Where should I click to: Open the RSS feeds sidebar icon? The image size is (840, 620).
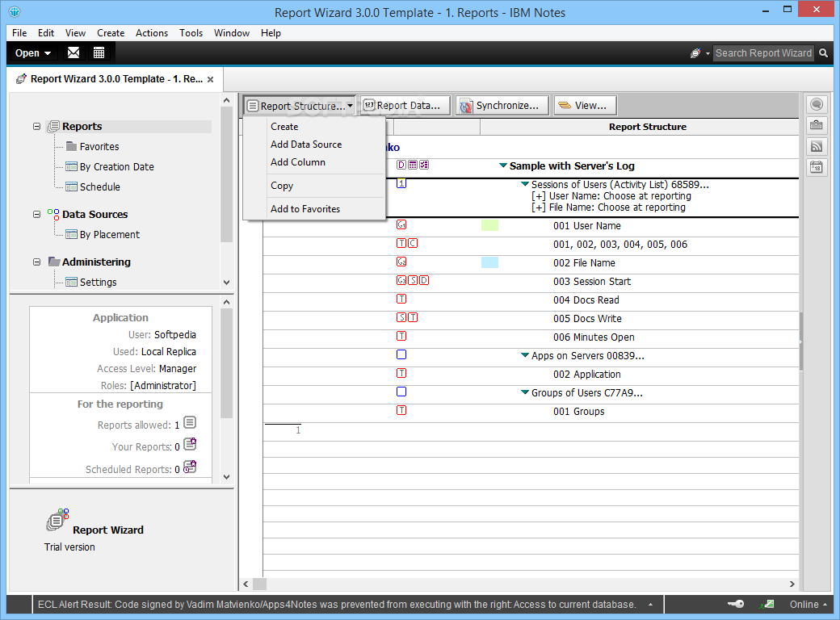(x=817, y=146)
